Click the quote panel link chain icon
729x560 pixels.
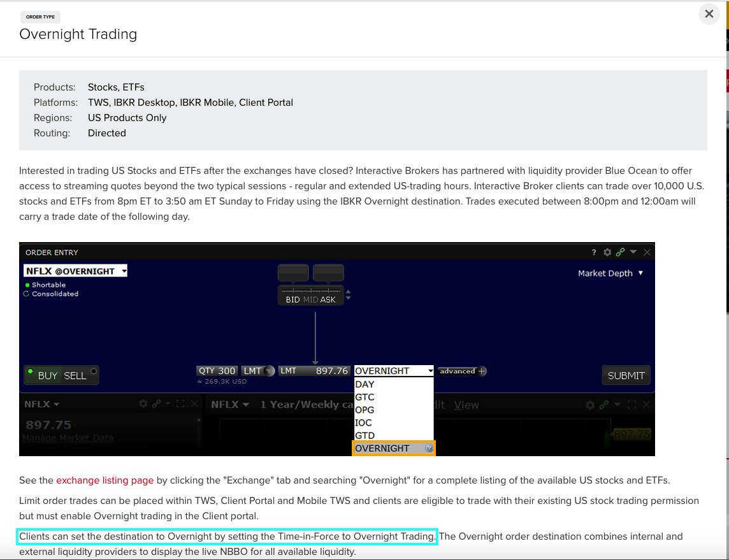(x=156, y=404)
